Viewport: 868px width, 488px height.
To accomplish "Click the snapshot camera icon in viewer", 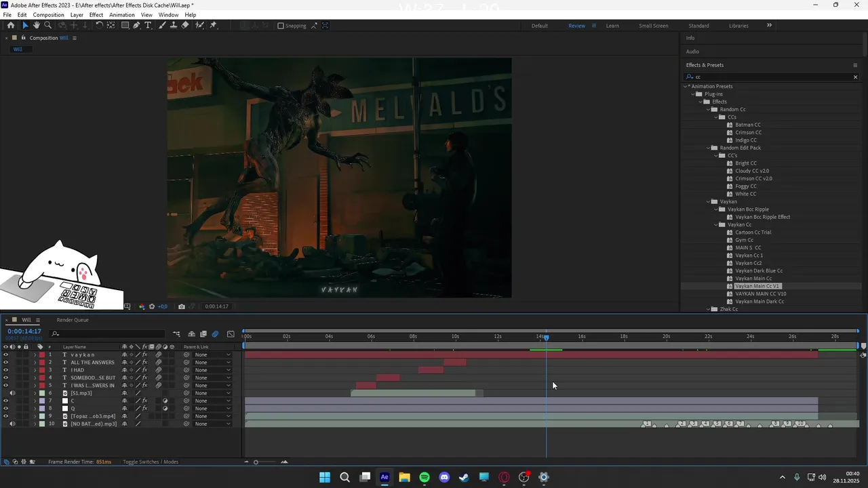I will 181,306.
